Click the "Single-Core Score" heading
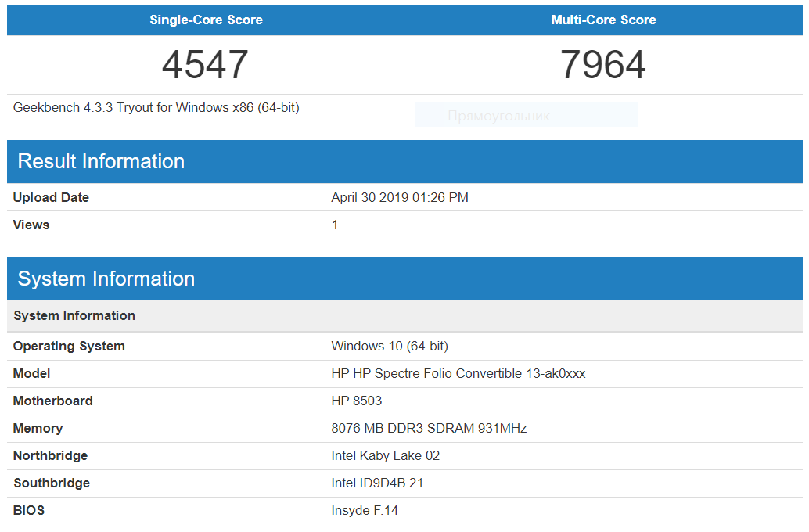The width and height of the screenshot is (809, 532). pos(206,20)
